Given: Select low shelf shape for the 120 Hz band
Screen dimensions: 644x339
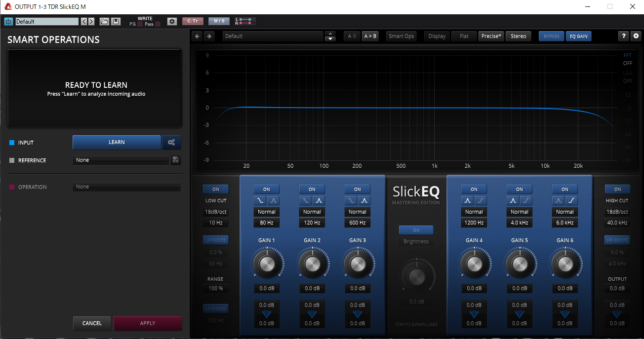Looking at the screenshot, I should (306, 201).
